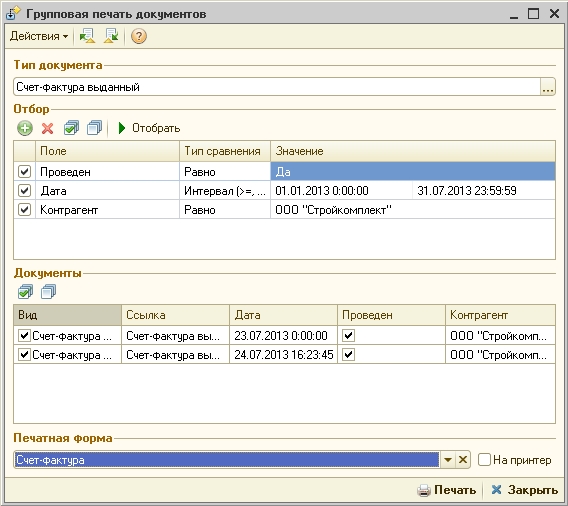Run the Отобрать filter button
The width and height of the screenshot is (568, 506).
point(149,128)
